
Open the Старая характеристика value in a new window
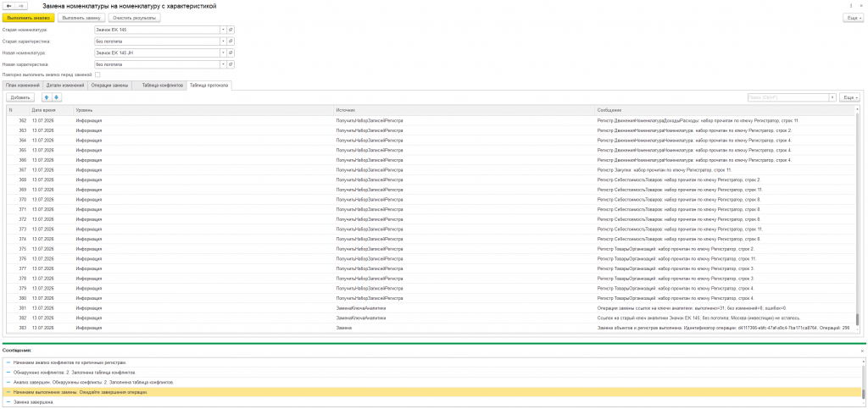231,41
